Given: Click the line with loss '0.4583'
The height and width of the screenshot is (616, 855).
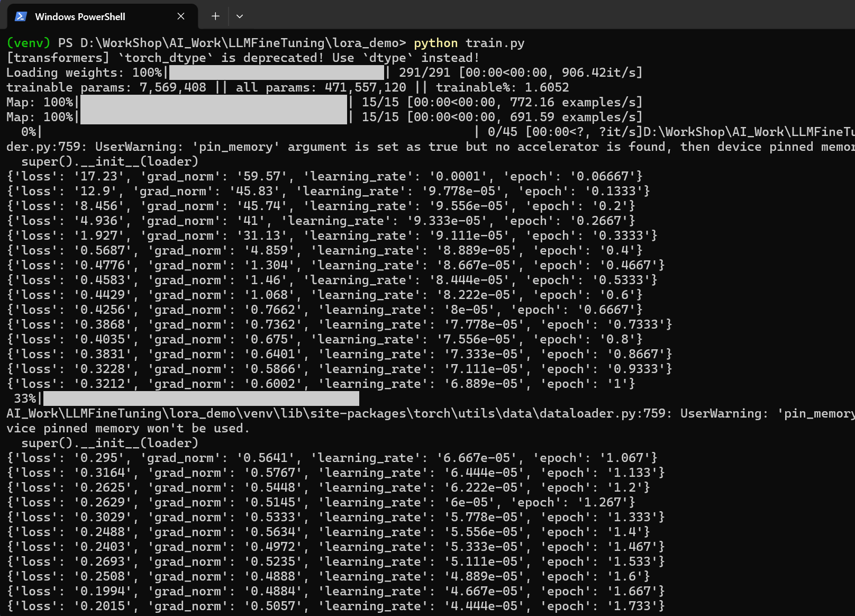Looking at the screenshot, I should tap(332, 280).
